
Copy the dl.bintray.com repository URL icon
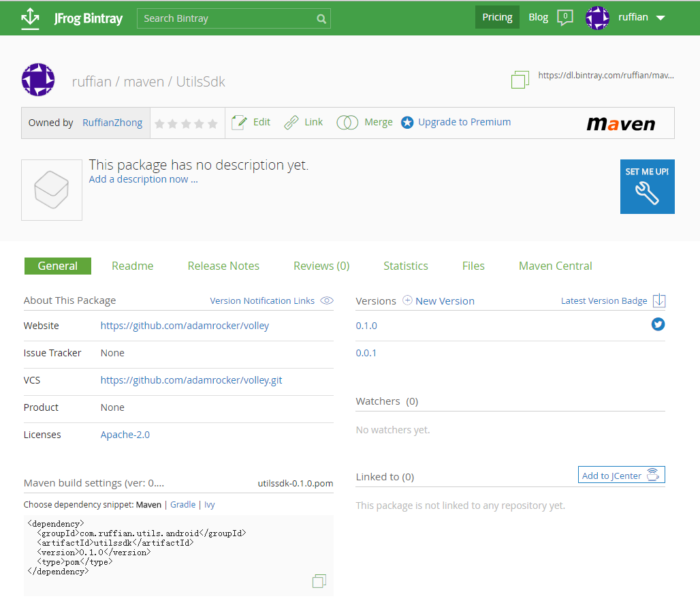click(x=520, y=80)
